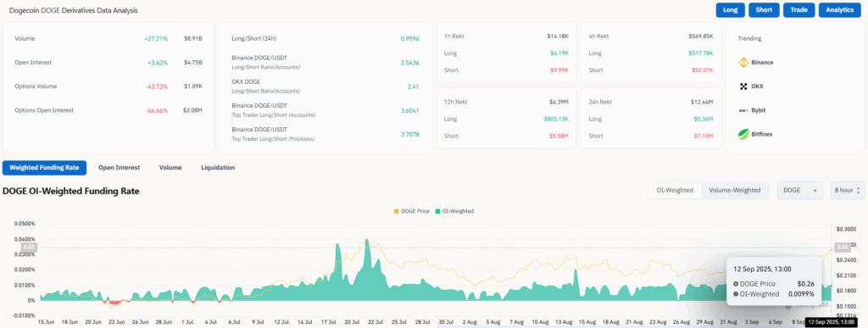Click the Bitfinex leaf logo icon
Viewport: 868px width, 328px height.
click(743, 134)
